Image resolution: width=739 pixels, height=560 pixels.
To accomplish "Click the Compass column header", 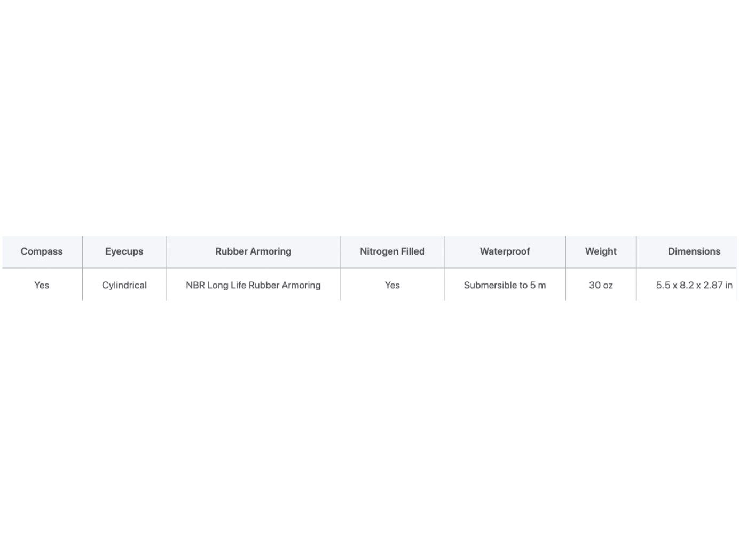I will [x=42, y=251].
